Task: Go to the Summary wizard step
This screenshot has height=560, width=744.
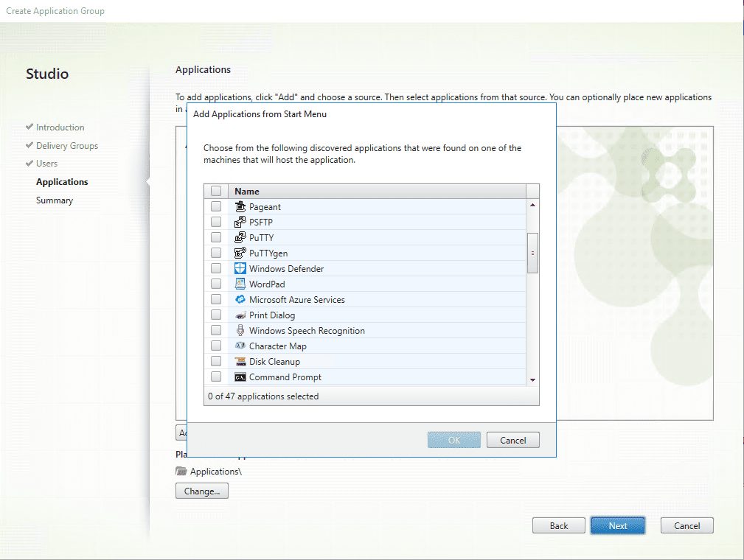Action: pyautogui.click(x=55, y=200)
